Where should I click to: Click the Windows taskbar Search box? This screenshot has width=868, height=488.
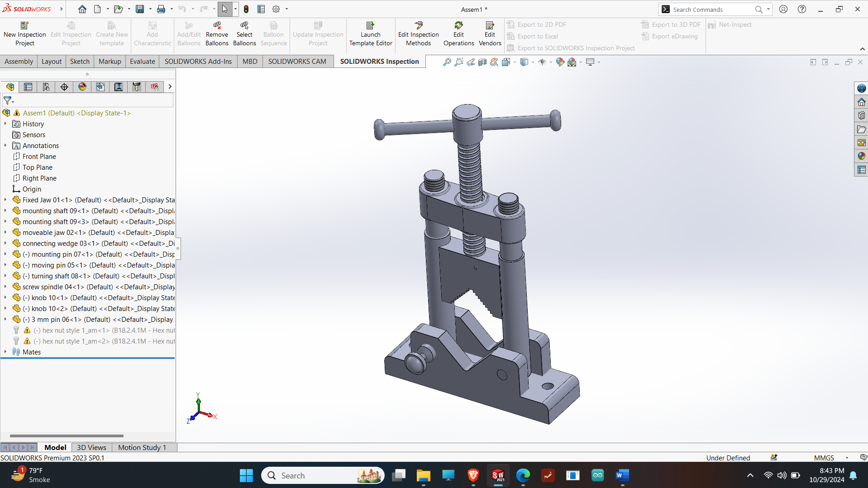pos(323,475)
